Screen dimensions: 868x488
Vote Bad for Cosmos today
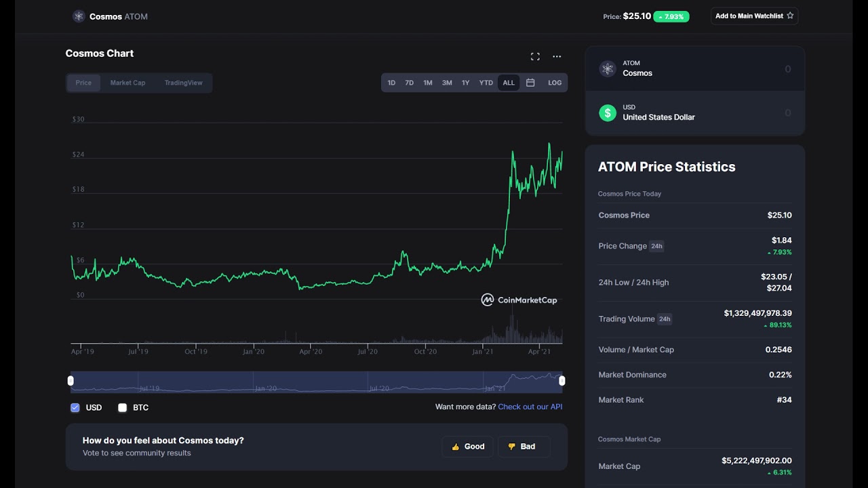(x=524, y=447)
